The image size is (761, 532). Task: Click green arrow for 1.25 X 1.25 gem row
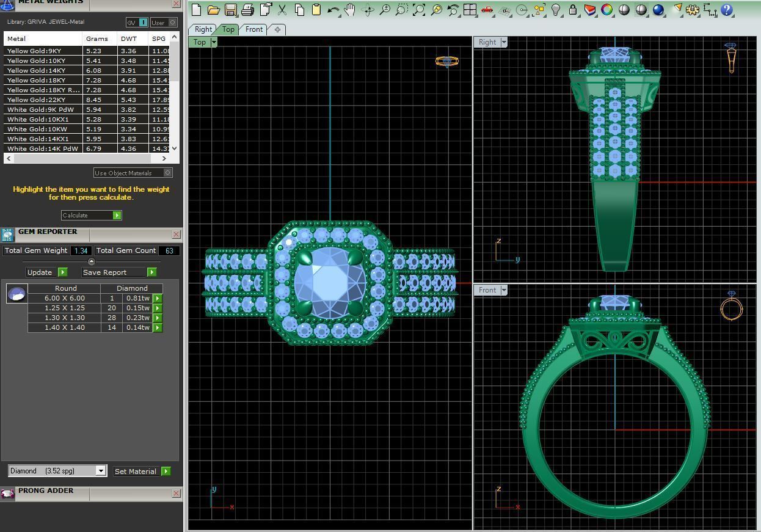tap(158, 308)
